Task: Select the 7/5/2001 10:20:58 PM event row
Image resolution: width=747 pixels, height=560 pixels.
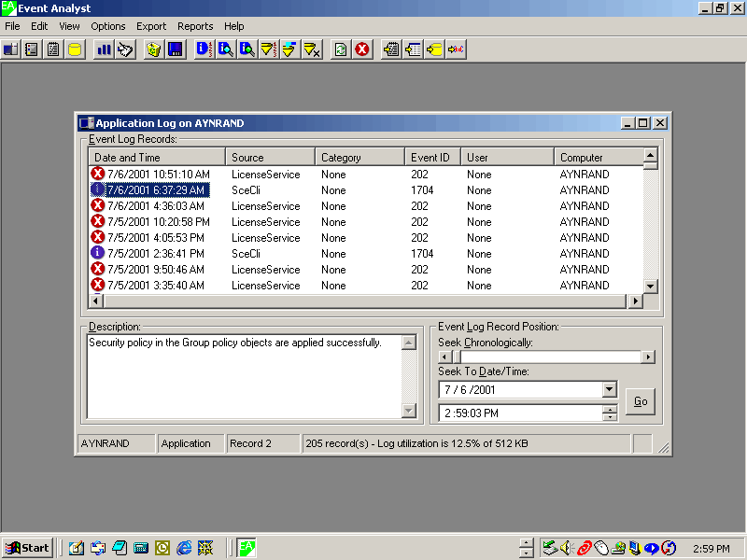Action: tap(365, 222)
